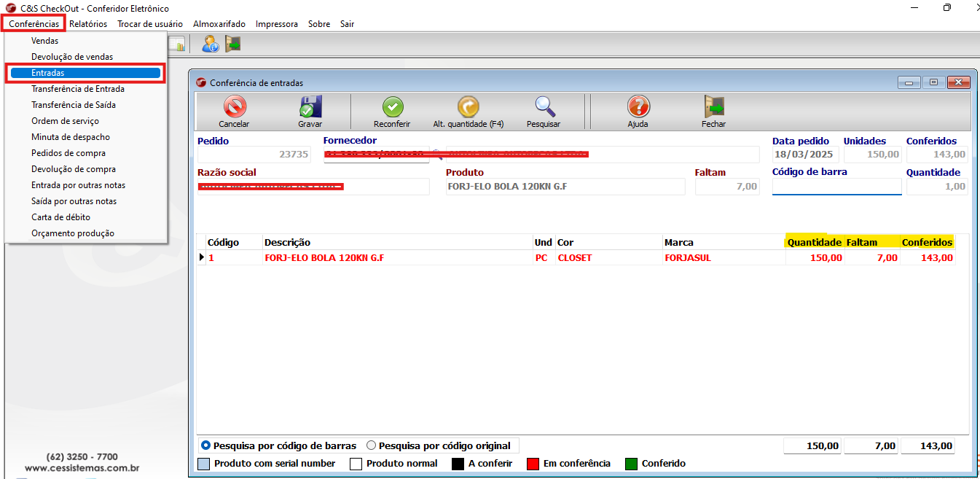Open the Relatórios menu
980x479 pixels.
tap(88, 24)
